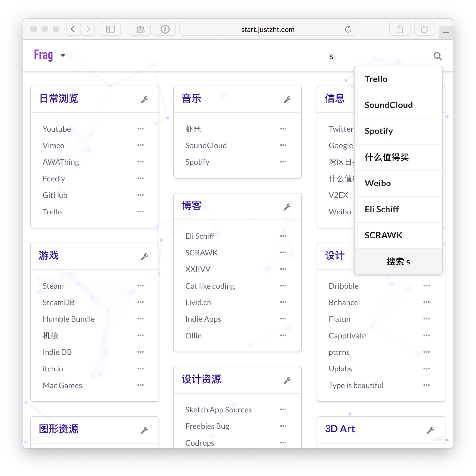
Task: Open three-dot options for Sketch App Sources
Action: point(283,409)
